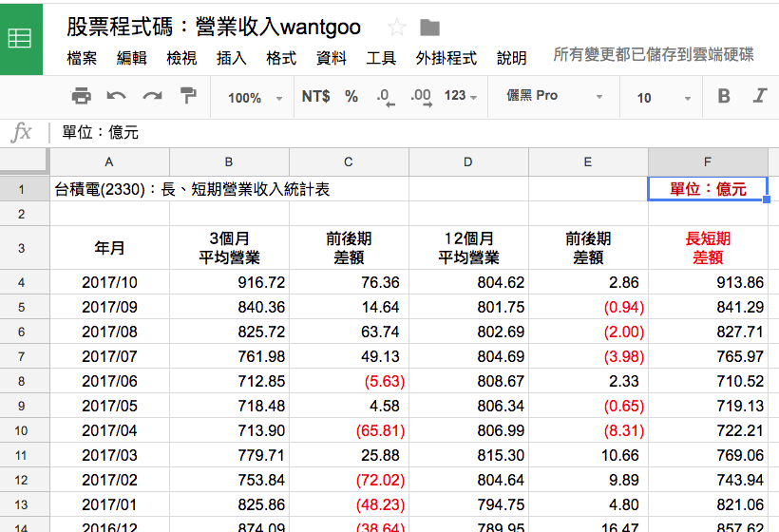This screenshot has height=532, width=779.
Task: Click the save status message 所有變更都已儲存到雲端硬碟
Action: coord(654,55)
